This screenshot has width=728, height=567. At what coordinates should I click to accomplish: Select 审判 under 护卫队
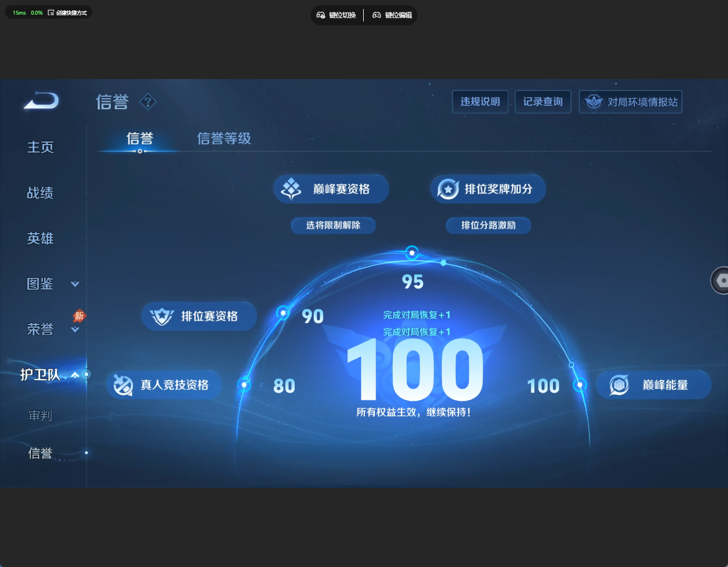[40, 416]
